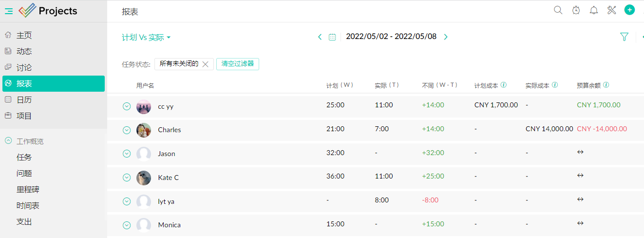Open the 计划 Vs 实际 report dropdown

click(x=146, y=37)
